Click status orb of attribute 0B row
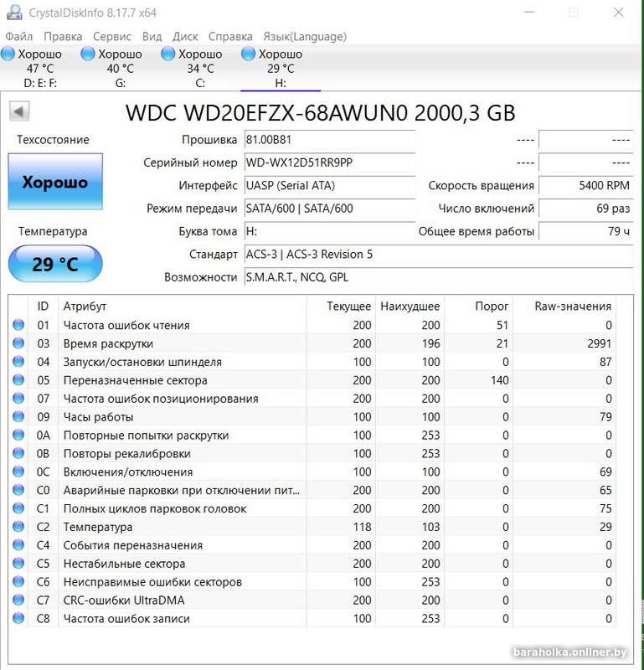The width and height of the screenshot is (644, 670). (x=18, y=453)
